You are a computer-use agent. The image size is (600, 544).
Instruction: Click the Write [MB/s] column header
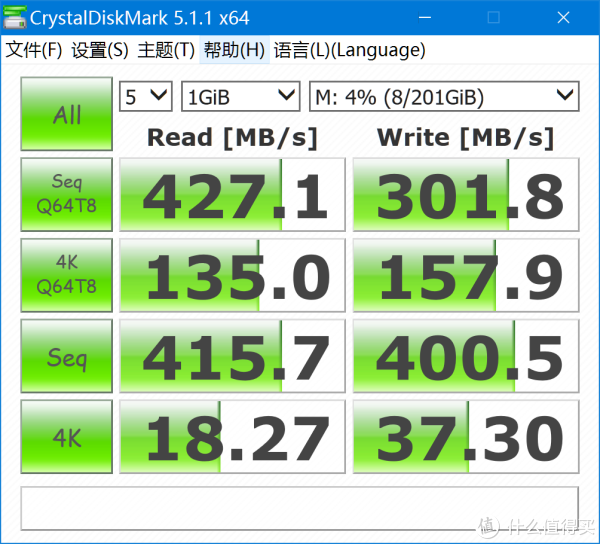coord(466,138)
